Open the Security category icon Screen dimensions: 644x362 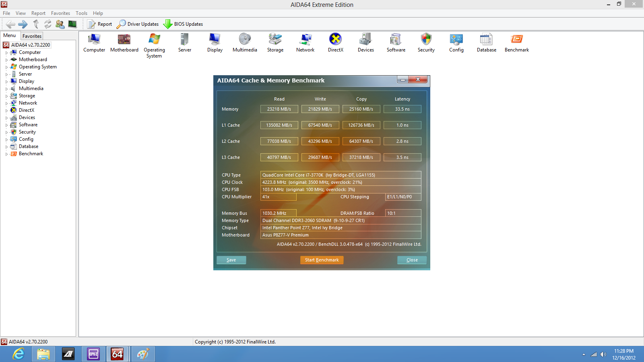click(x=426, y=43)
